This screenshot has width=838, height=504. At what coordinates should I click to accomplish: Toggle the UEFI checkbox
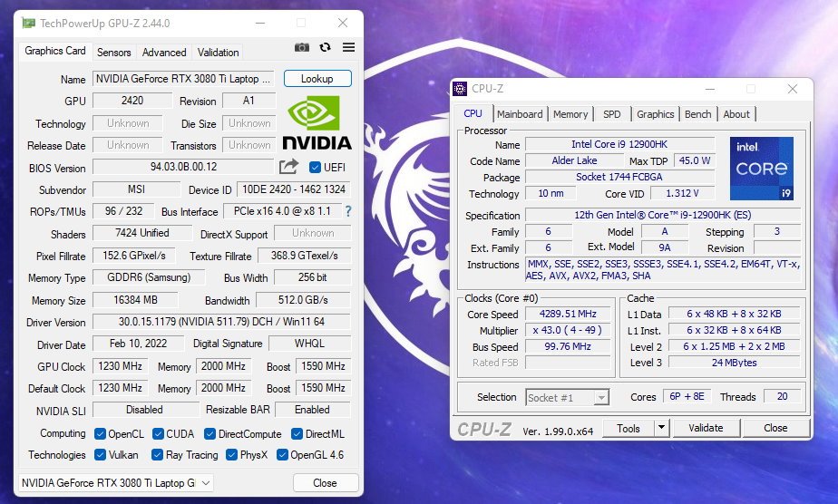tap(315, 168)
